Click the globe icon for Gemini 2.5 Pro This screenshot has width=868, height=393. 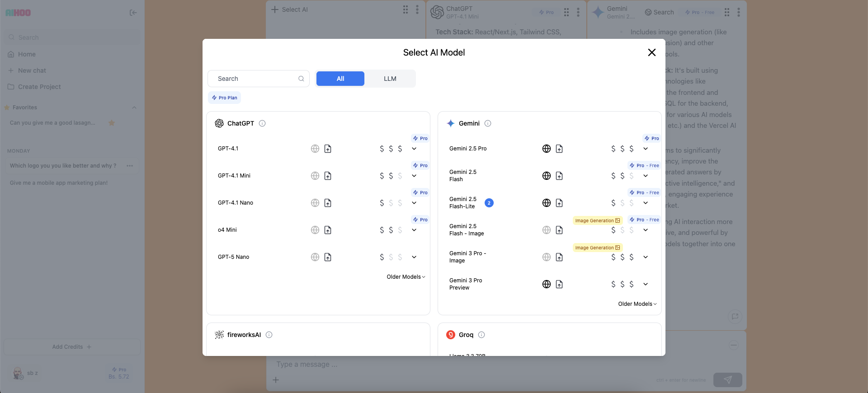tap(547, 149)
